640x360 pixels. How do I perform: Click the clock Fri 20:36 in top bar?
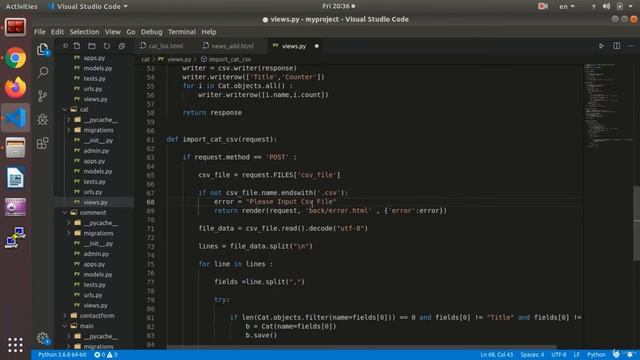tap(338, 6)
